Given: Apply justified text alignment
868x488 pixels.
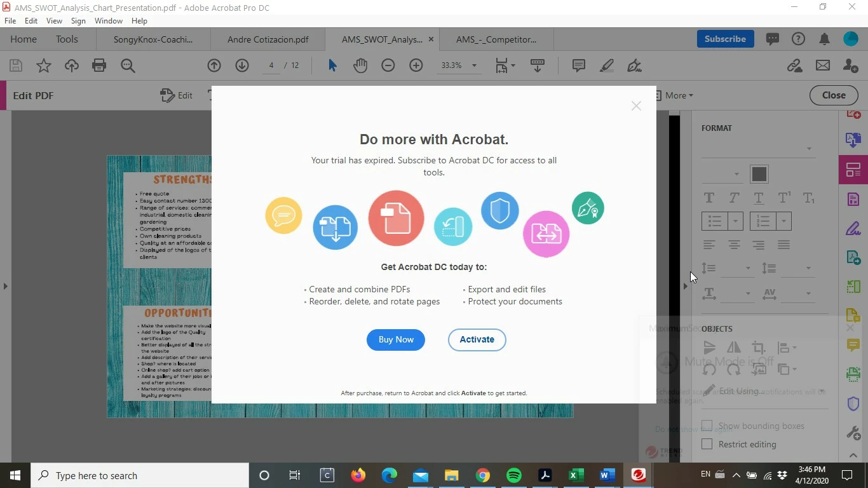Looking at the screenshot, I should [783, 245].
